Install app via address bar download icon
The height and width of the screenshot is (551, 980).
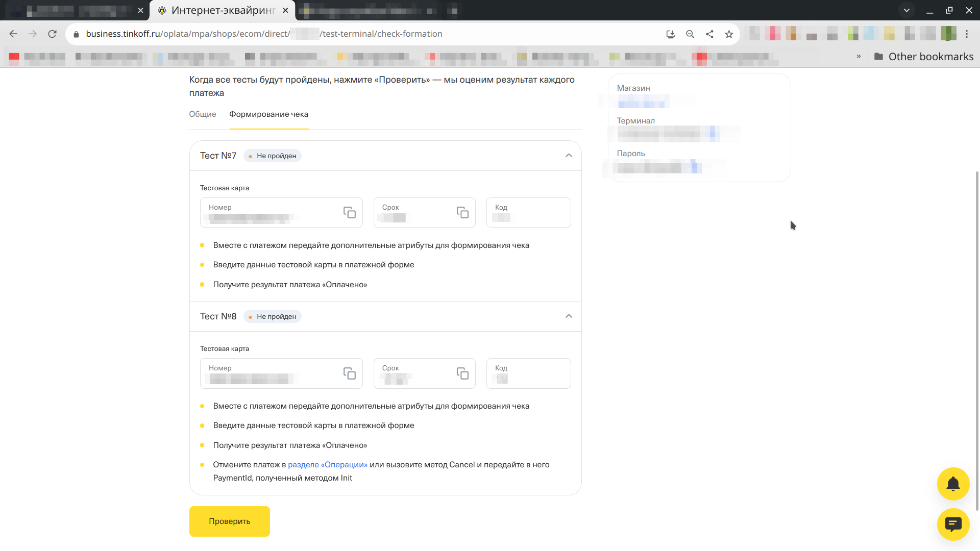[671, 34]
